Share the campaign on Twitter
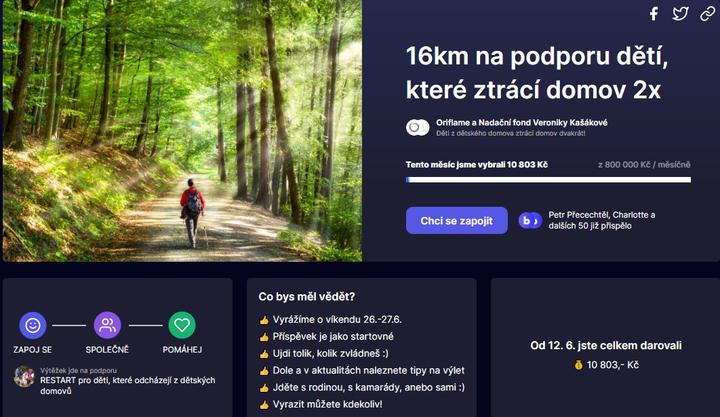 click(x=681, y=14)
